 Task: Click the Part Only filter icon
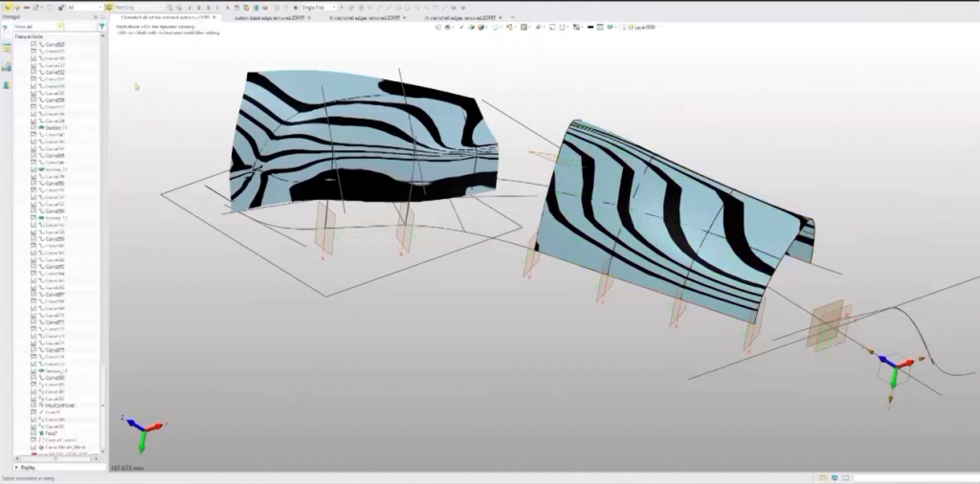pyautogui.click(x=110, y=7)
